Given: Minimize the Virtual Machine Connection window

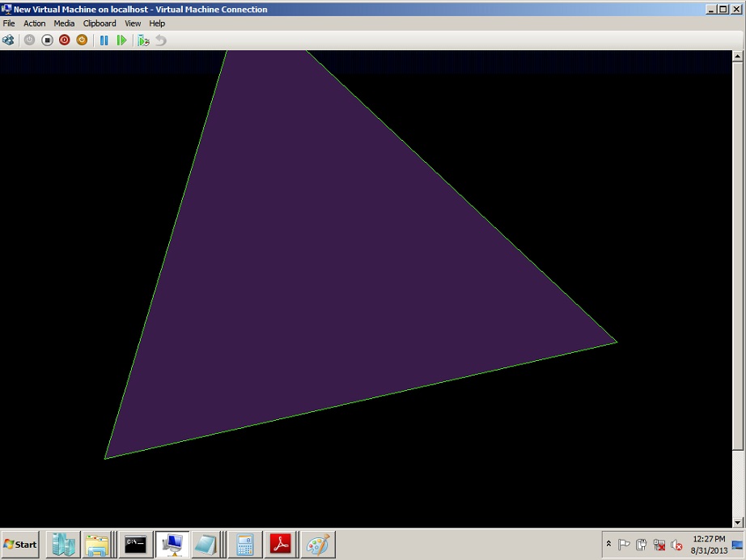Looking at the screenshot, I should (x=711, y=9).
